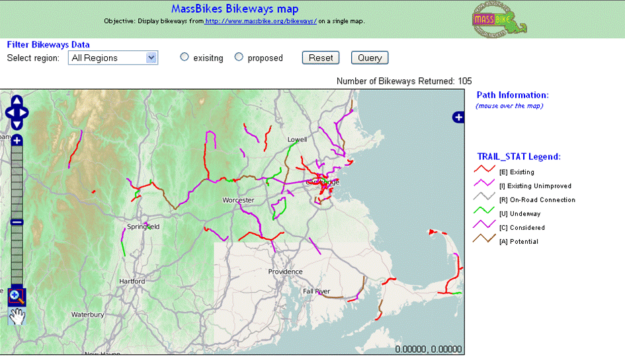Select the zoom box magnifier tool

17,297
